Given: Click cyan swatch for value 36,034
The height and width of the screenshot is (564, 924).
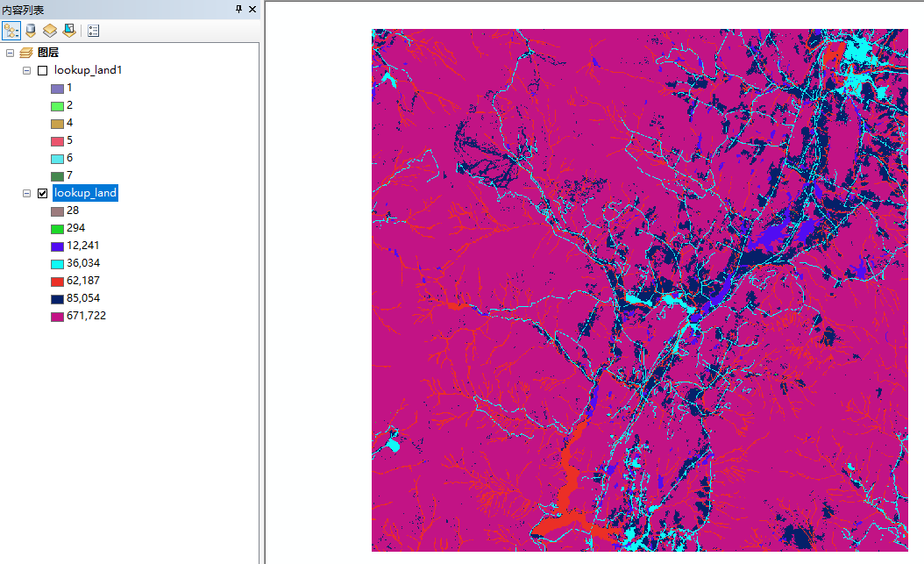Looking at the screenshot, I should point(57,264).
